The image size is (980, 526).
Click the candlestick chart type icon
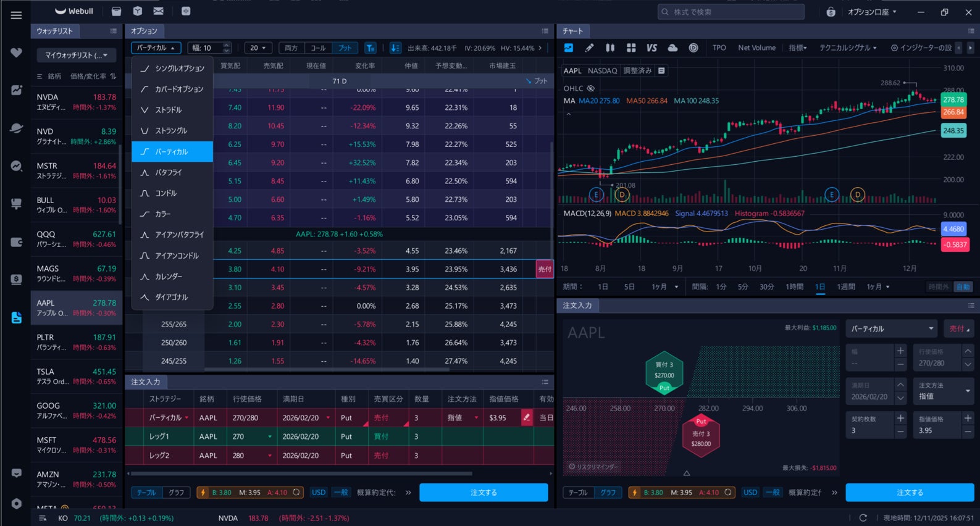point(610,48)
